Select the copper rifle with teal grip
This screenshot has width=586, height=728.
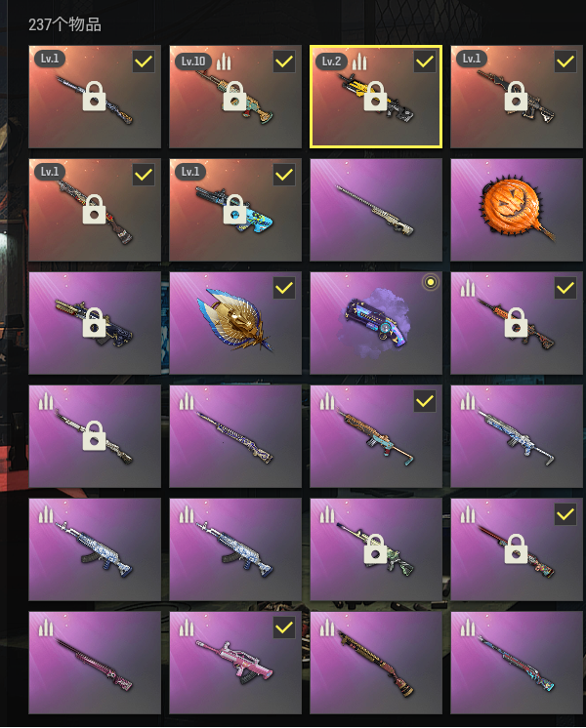[375, 436]
